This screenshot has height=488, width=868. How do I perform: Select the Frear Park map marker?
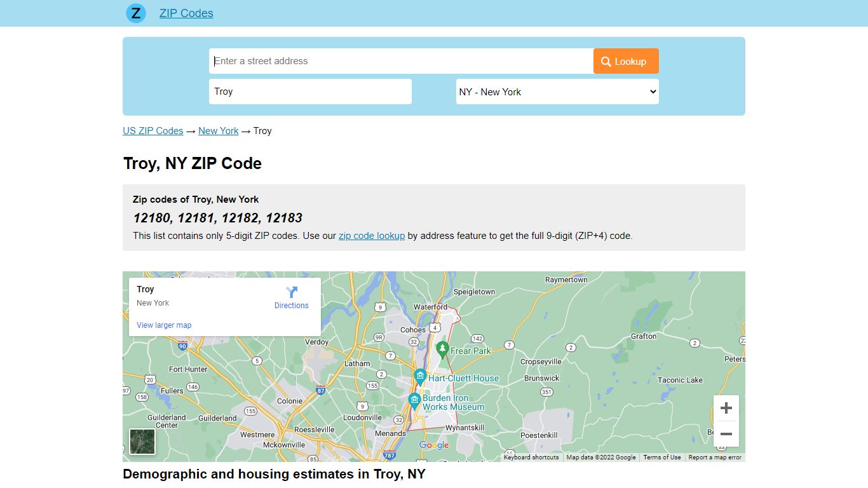(442, 349)
